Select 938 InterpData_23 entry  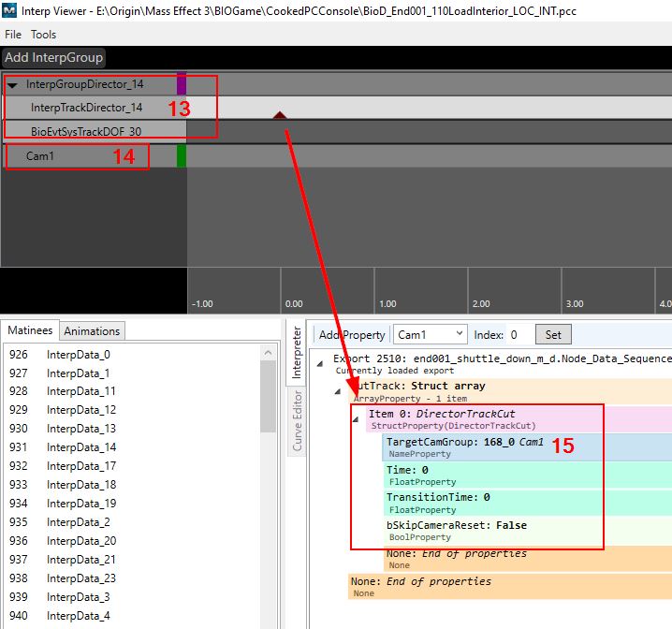point(131,578)
